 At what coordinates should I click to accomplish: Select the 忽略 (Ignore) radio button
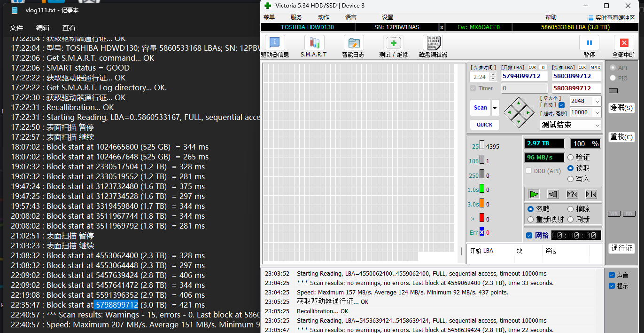click(x=531, y=209)
